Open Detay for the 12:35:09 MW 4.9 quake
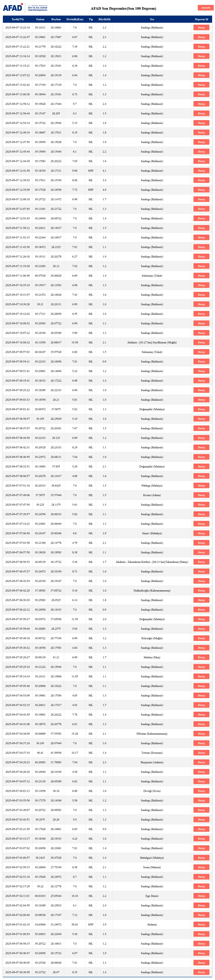The height and width of the screenshot is (980, 215). tap(201, 190)
